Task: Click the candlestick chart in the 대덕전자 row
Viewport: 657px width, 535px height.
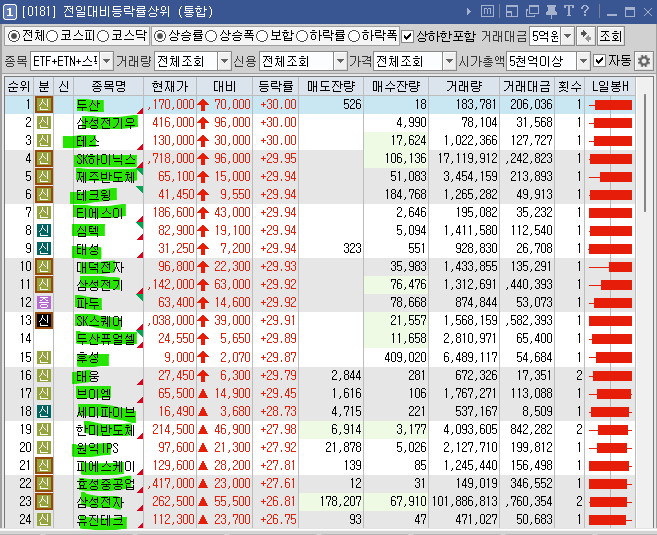Action: click(x=610, y=267)
